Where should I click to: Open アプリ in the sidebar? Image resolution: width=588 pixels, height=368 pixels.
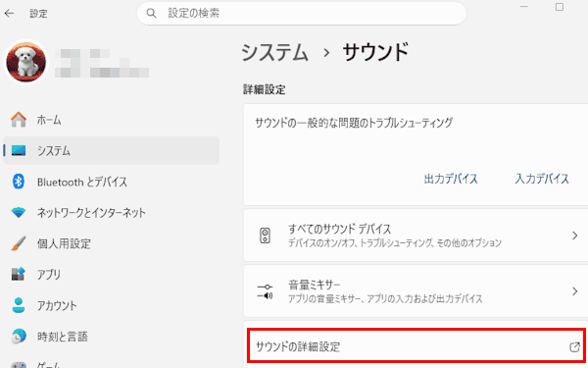click(x=111, y=275)
